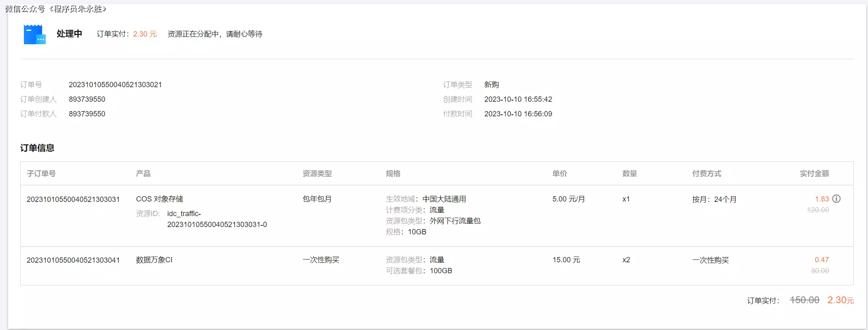This screenshot has width=868, height=330.
Task: Click the sub-order number ending in 303041
Action: tap(73, 260)
